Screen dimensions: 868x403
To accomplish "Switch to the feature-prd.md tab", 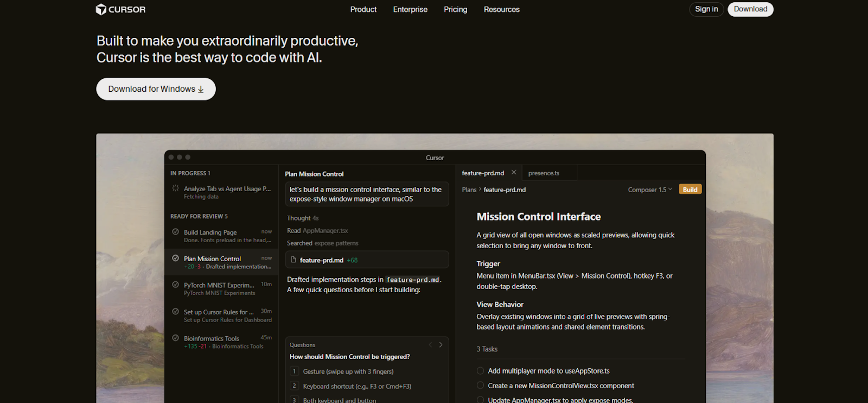I will [x=483, y=173].
